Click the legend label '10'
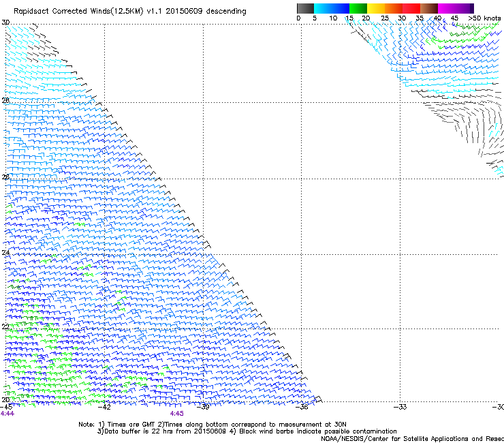Viewport: 504px width, 443px height. click(x=333, y=18)
